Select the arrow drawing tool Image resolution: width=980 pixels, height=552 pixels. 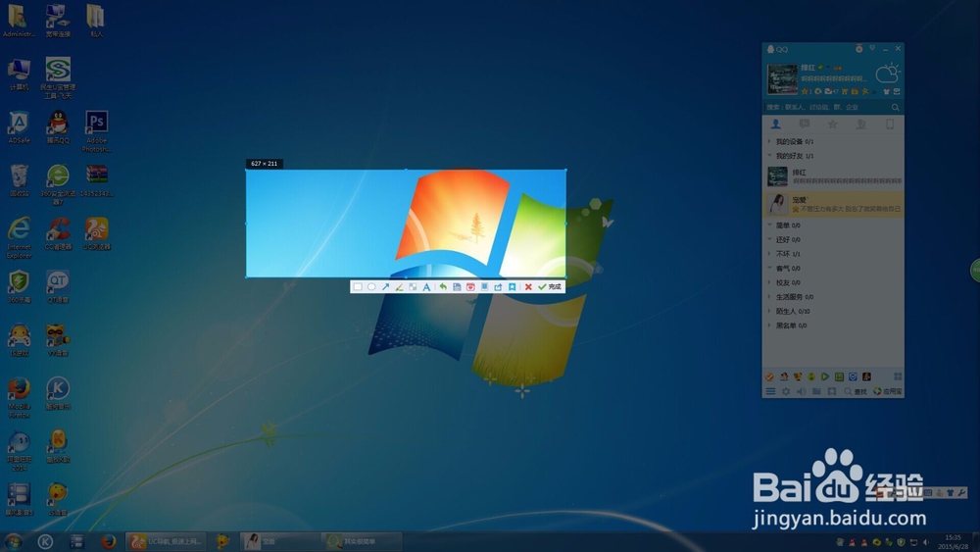385,287
